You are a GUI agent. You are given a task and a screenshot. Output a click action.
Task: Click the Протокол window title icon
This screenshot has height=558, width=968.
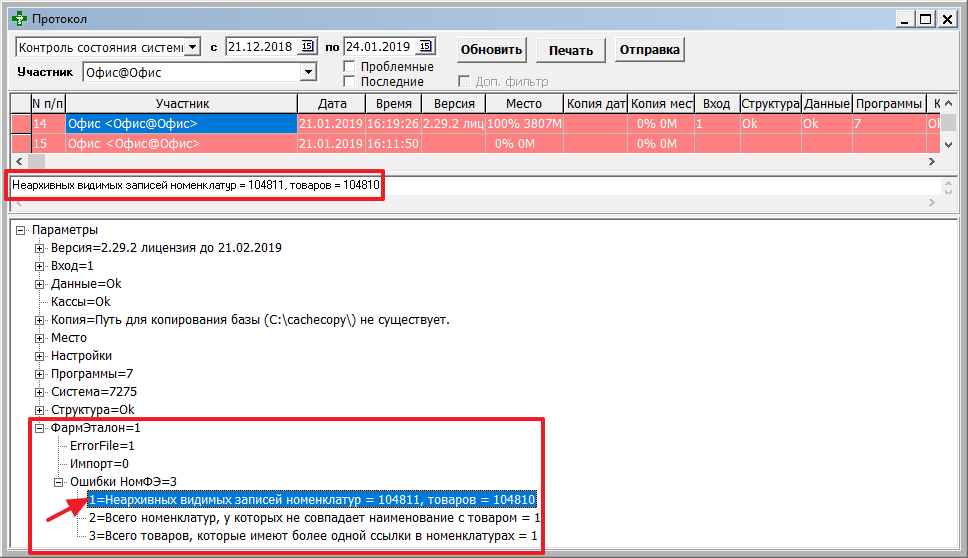(x=17, y=18)
